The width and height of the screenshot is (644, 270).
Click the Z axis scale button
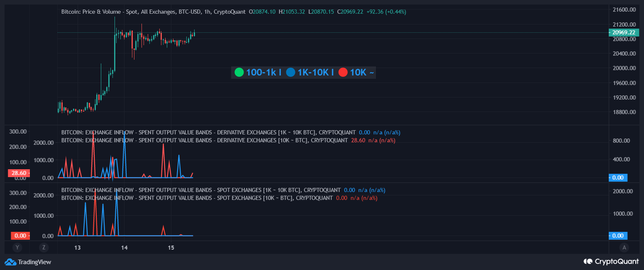click(x=44, y=247)
